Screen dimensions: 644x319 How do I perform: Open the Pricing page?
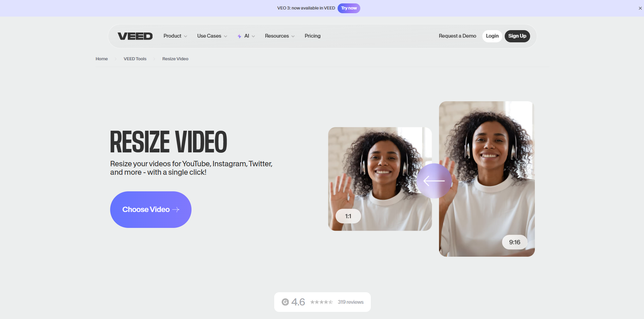pyautogui.click(x=313, y=36)
